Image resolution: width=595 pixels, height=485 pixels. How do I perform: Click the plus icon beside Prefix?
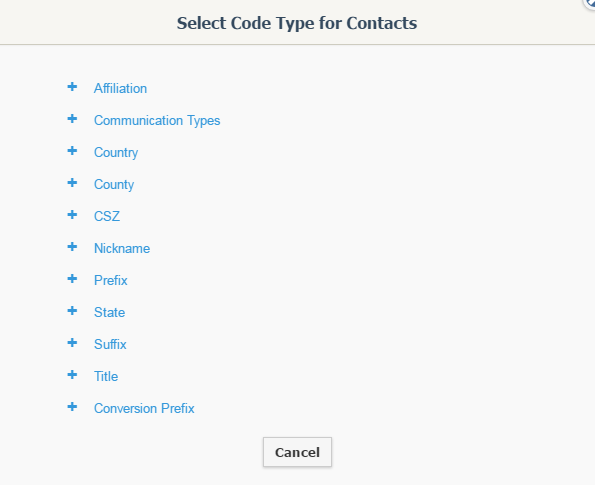pos(72,279)
